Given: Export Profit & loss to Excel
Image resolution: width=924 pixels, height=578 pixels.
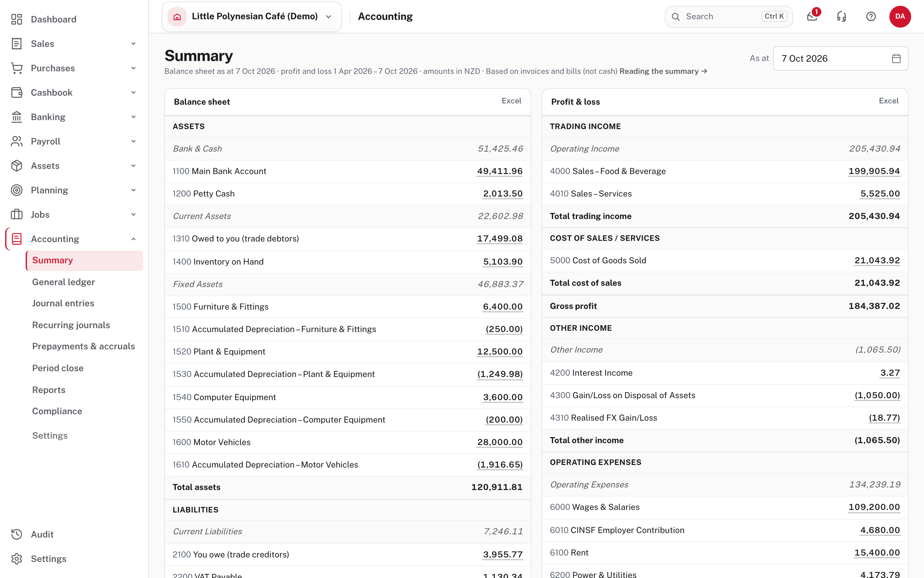Looking at the screenshot, I should [x=888, y=101].
